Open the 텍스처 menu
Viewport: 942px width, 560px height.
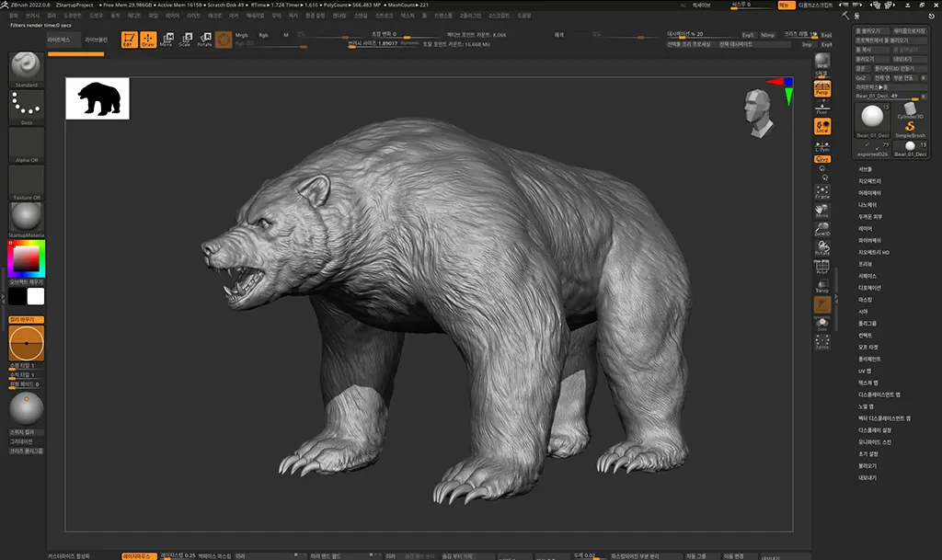[408, 16]
